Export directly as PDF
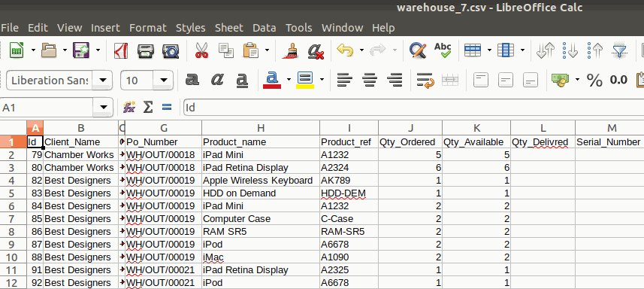 point(120,51)
